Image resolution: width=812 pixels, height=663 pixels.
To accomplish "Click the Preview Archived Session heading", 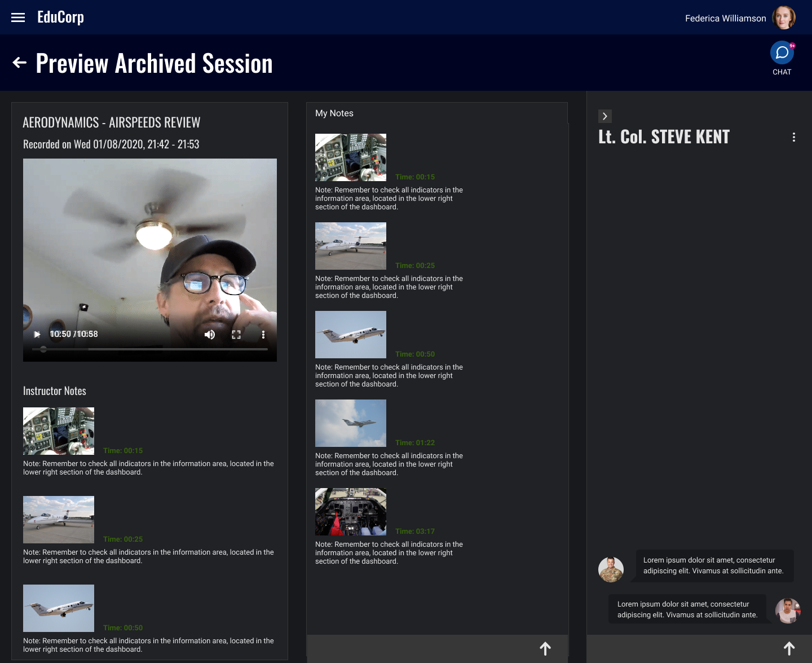I will 154,63.
